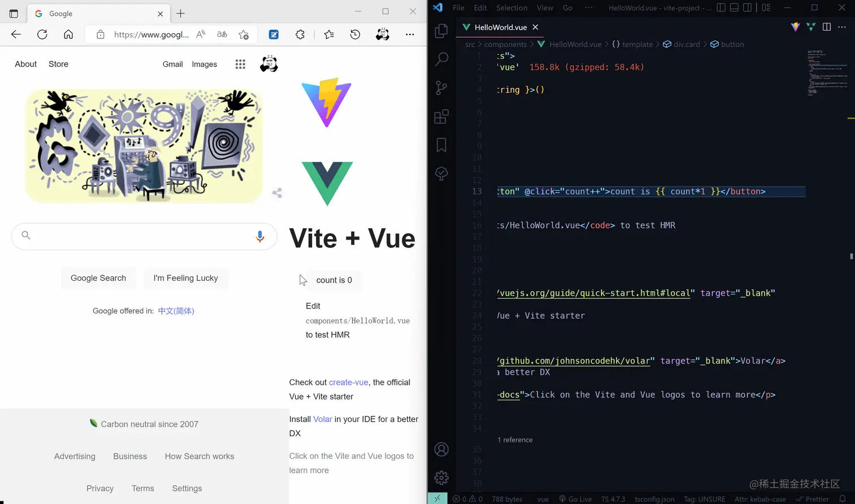Open Edge read aloud option in address bar
The width and height of the screenshot is (855, 504).
click(x=201, y=34)
